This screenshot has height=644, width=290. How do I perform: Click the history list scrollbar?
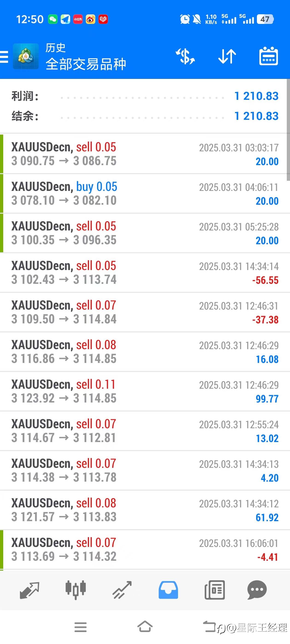288,130
